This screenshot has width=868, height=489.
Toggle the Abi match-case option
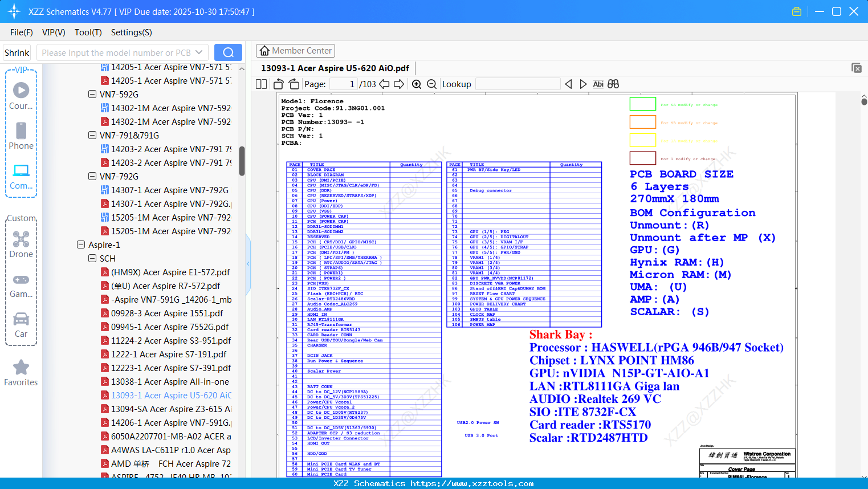click(x=598, y=84)
